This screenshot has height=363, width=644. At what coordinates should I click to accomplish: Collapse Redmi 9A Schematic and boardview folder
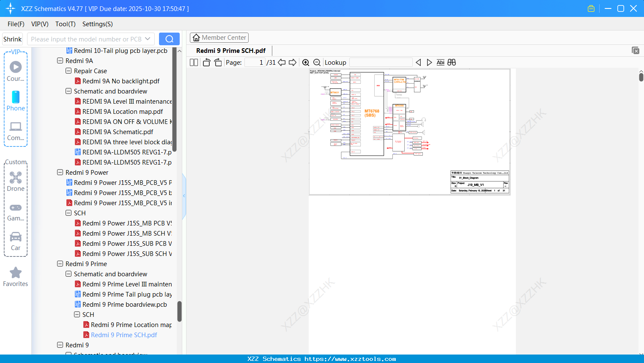point(69,91)
